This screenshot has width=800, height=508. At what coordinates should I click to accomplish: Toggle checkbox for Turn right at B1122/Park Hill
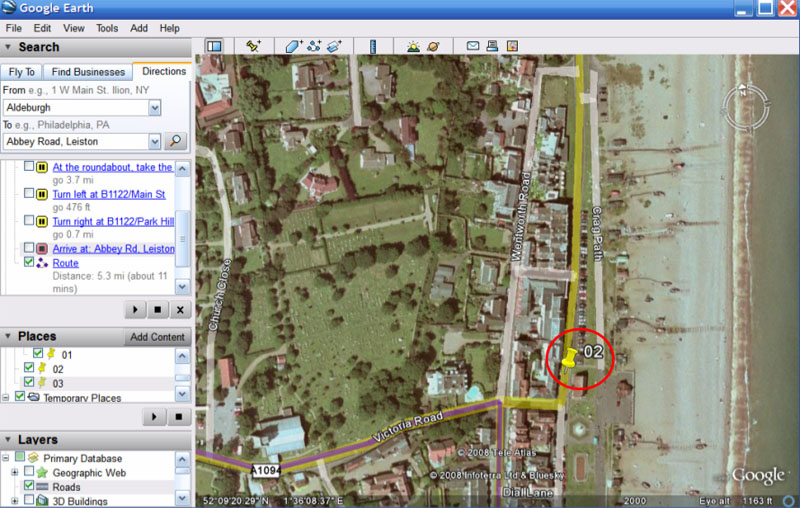(29, 220)
